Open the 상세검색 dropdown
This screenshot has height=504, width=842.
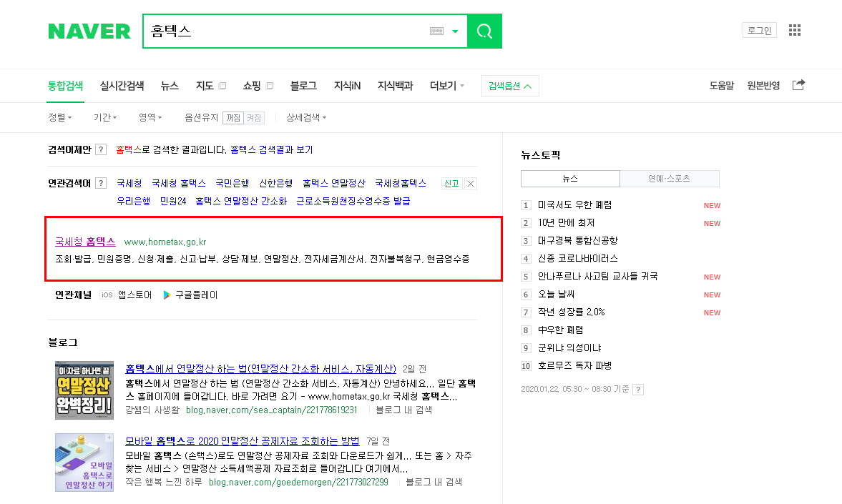pyautogui.click(x=307, y=117)
